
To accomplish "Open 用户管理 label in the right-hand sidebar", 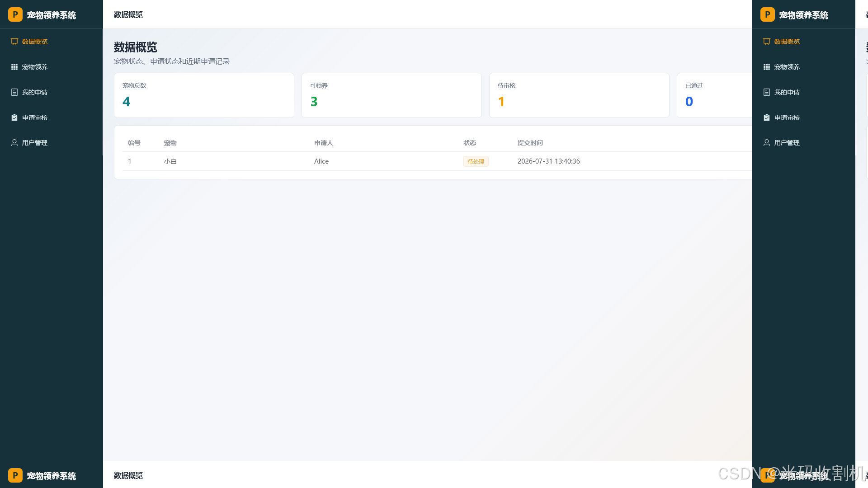I will 787,143.
